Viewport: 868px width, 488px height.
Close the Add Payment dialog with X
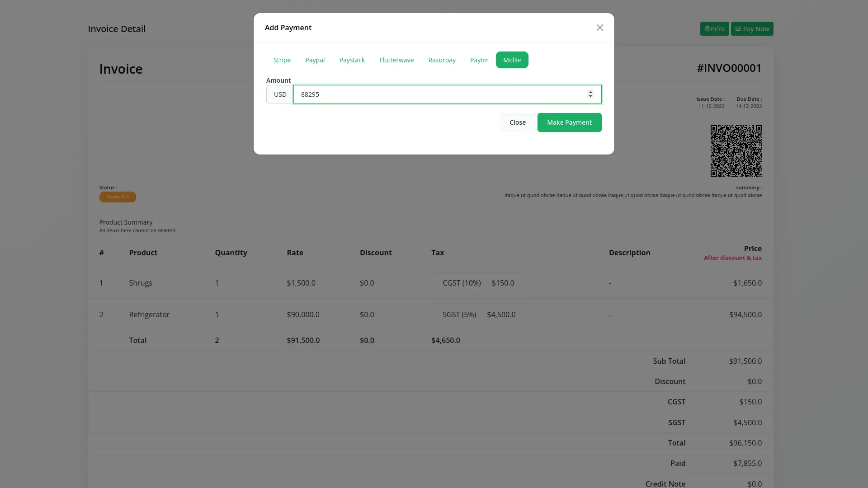tap(599, 28)
